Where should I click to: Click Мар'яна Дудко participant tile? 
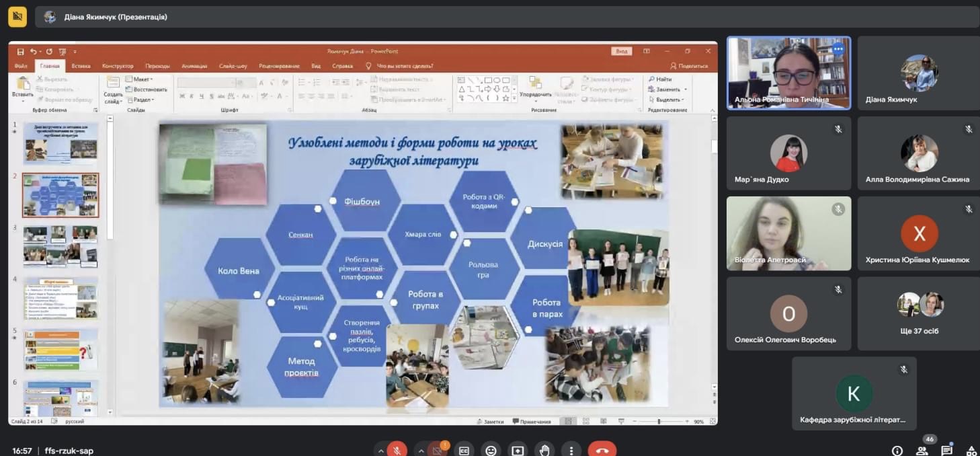(788, 153)
